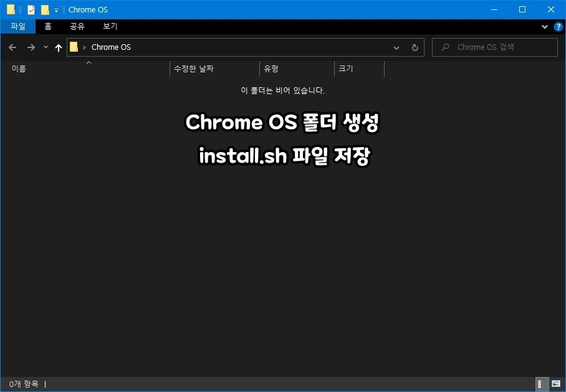Viewport: 566px width, 392px height.
Task: Open the 파일 ribbon tab
Action: click(18, 26)
